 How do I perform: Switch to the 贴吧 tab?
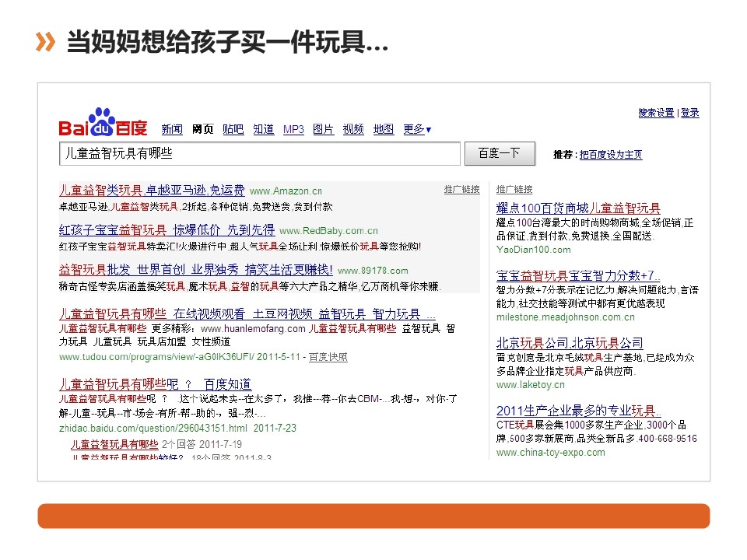point(233,129)
